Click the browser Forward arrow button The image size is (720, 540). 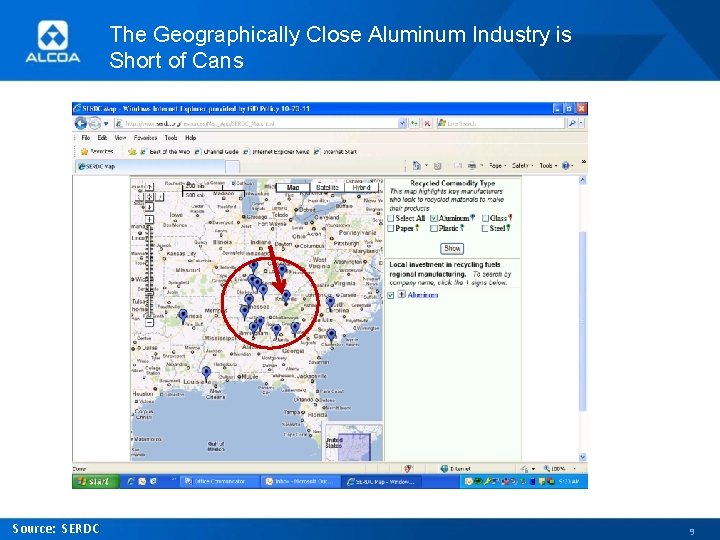[95, 123]
